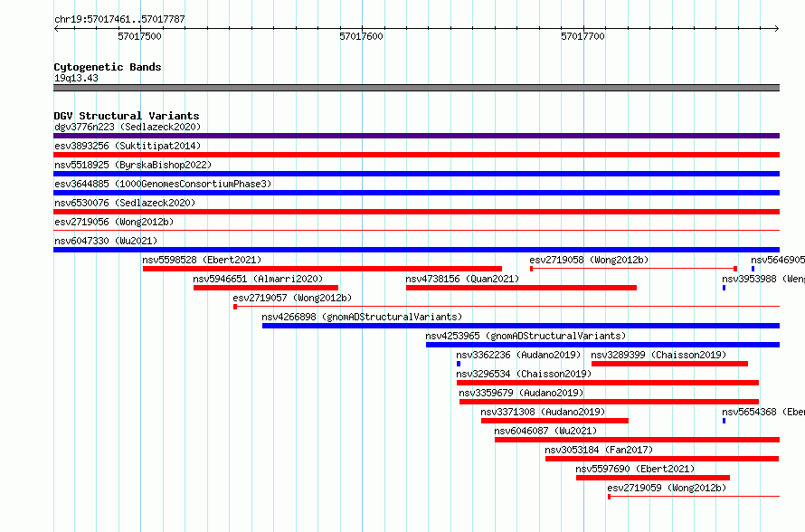The width and height of the screenshot is (805, 532).
Task: Click the 57017600 ruler position label
Action: coord(362,36)
